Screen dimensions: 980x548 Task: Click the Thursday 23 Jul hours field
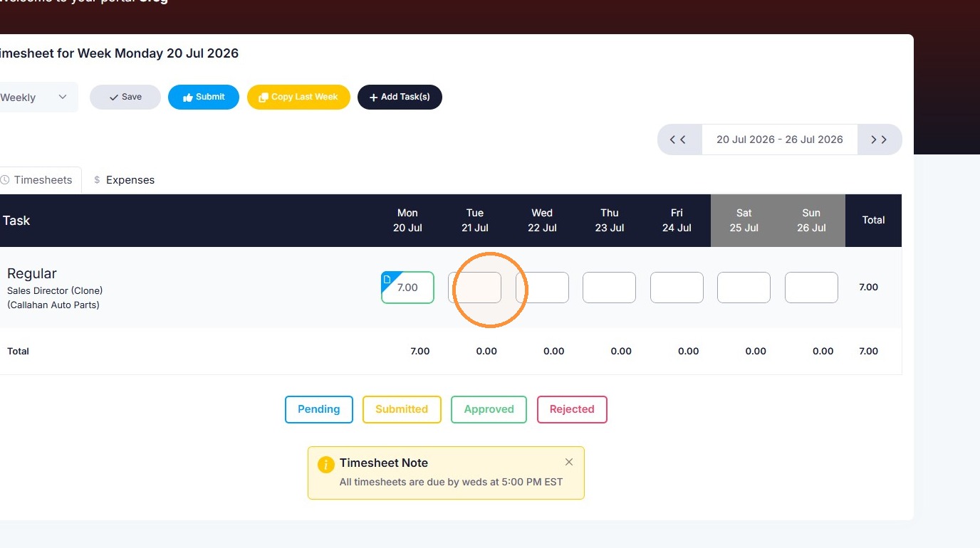tap(609, 288)
